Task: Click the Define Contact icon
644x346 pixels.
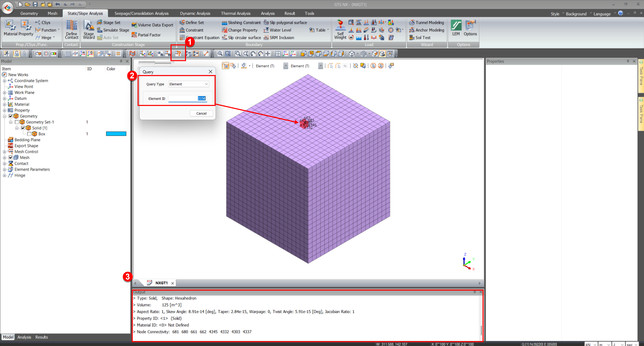Action: tap(72, 29)
